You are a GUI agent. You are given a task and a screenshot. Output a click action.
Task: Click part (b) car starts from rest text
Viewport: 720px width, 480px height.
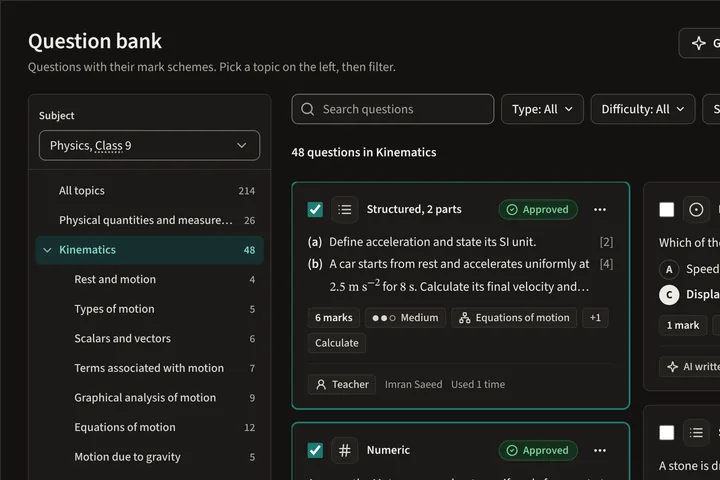pos(459,275)
